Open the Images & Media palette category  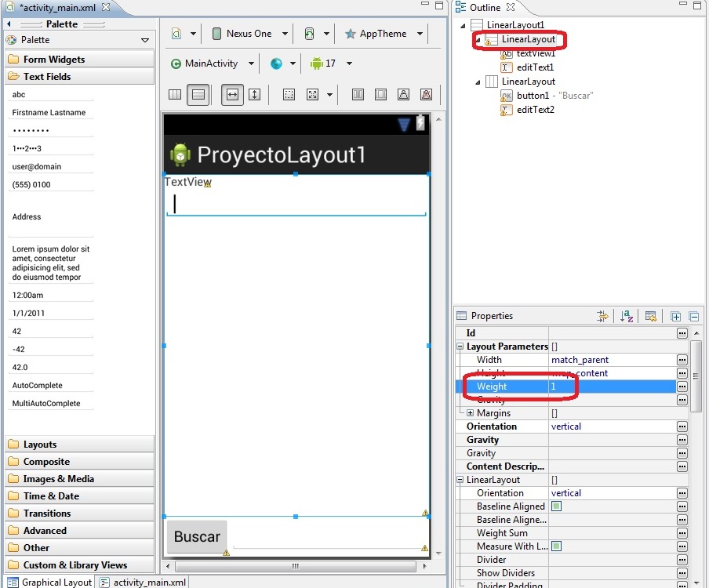[x=79, y=479]
